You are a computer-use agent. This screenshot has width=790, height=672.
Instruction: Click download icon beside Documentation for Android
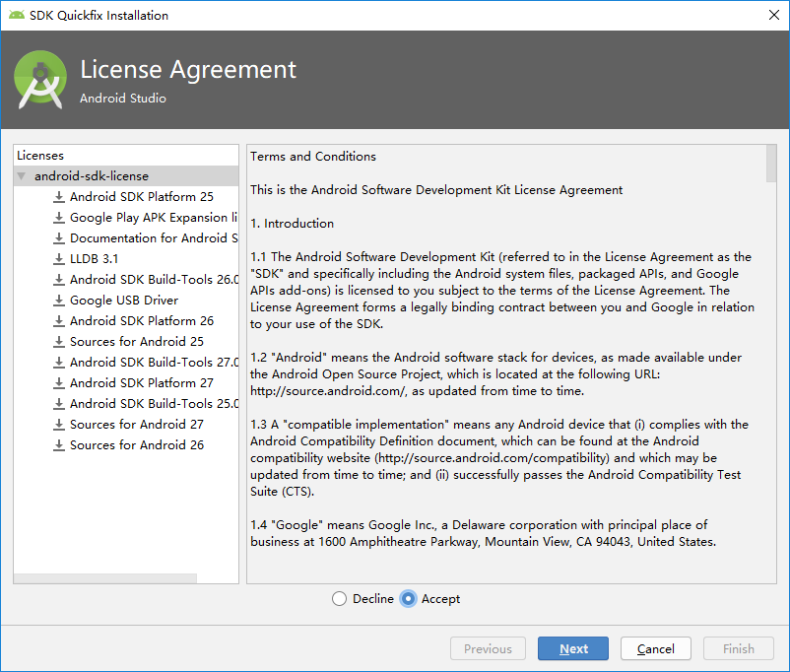click(59, 237)
